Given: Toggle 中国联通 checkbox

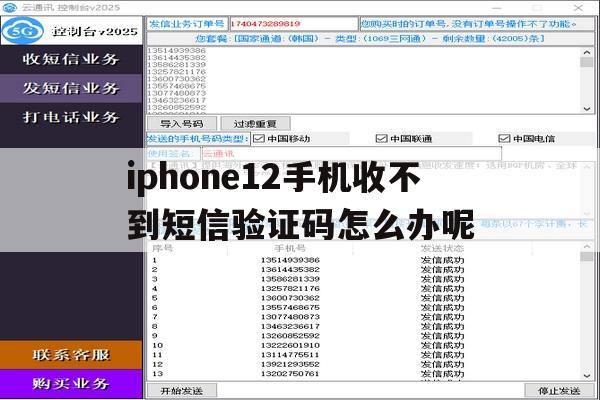Looking at the screenshot, I should (382, 139).
